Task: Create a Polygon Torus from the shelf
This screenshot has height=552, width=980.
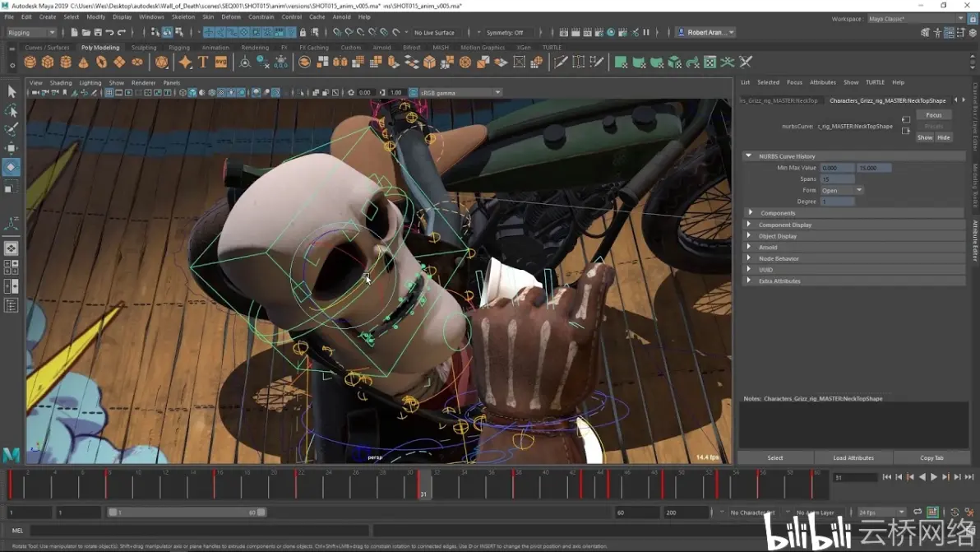Action: click(x=101, y=62)
